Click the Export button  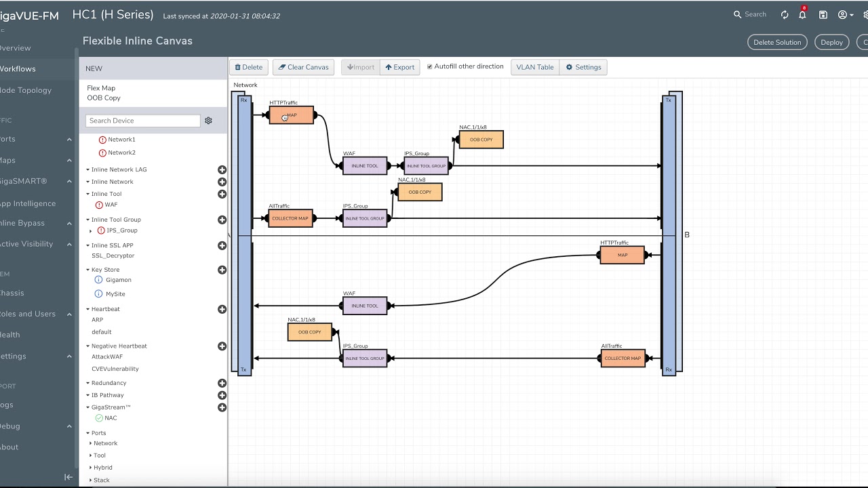pos(399,67)
